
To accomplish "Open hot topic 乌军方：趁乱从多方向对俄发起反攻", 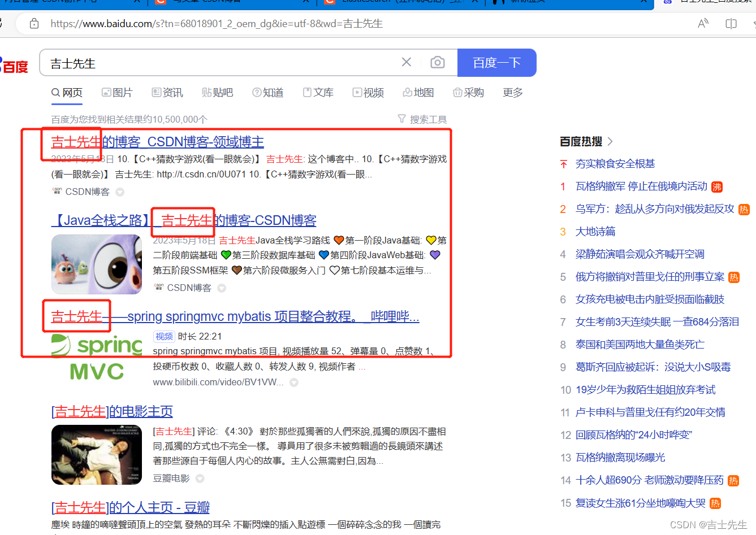I will [x=655, y=209].
